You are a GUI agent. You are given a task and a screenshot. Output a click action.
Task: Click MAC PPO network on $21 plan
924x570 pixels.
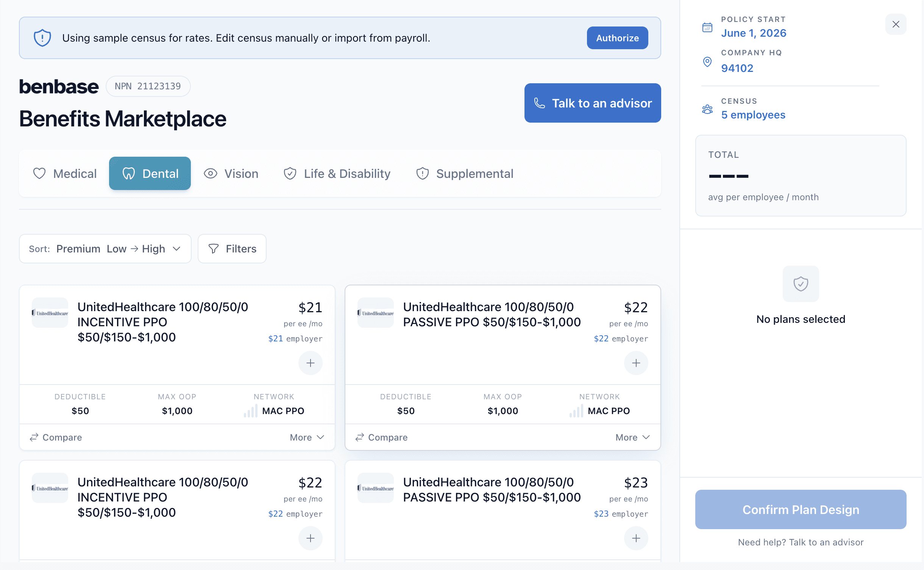click(283, 411)
